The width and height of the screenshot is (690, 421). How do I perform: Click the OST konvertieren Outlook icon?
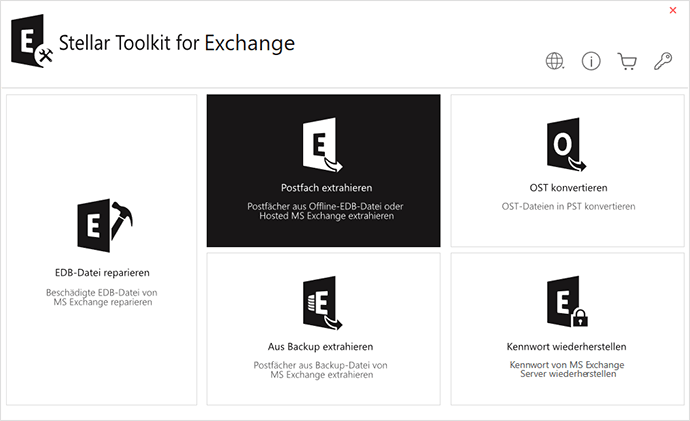coord(566,144)
